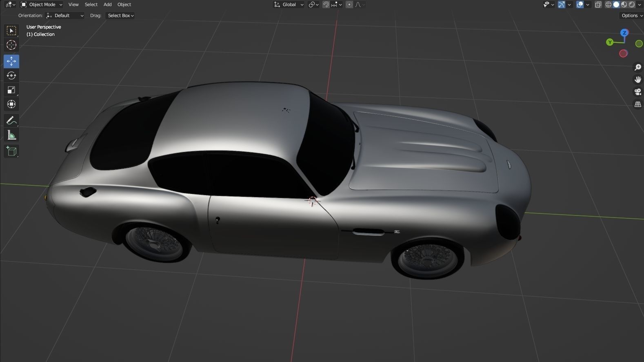644x362 pixels.
Task: Switch to Rendered shading
Action: coord(632,4)
